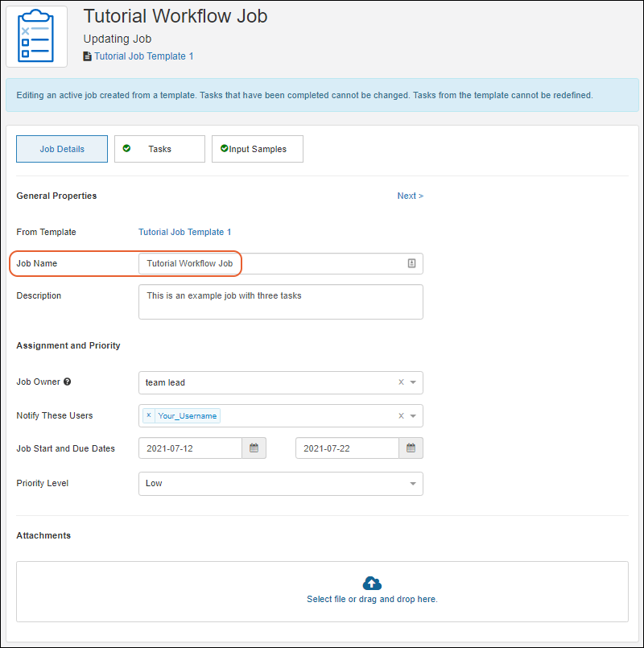Select the Job Details tab
644x648 pixels.
pos(62,149)
